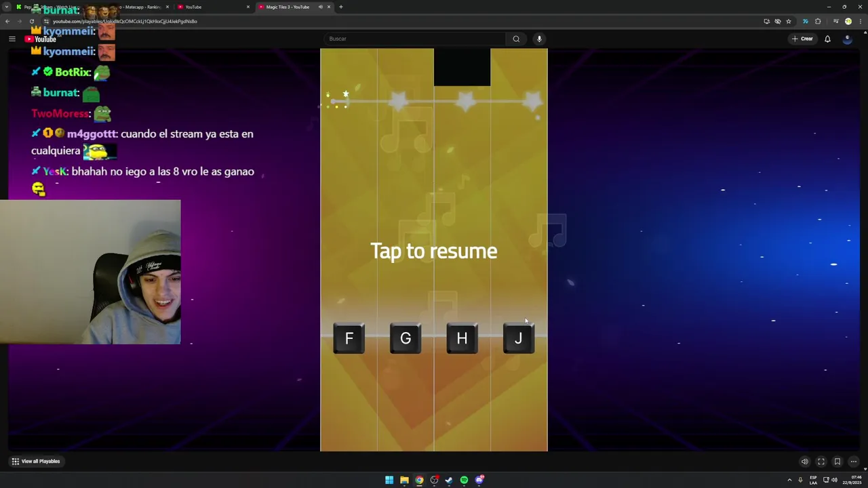Enter fullscreen for the playable
Screen dimensions: 868x488
[x=821, y=462]
